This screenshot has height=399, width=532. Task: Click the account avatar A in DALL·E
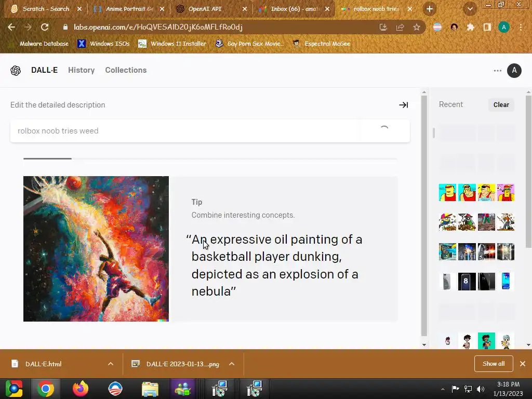click(514, 71)
